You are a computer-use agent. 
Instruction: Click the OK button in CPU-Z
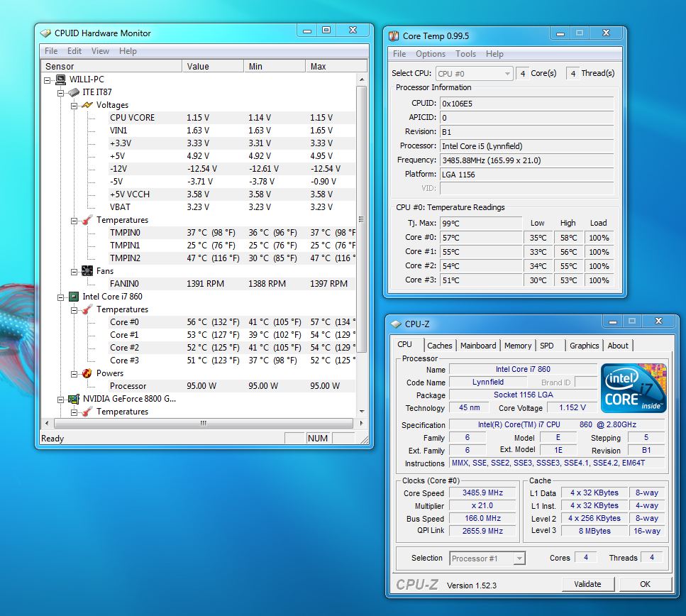click(646, 584)
